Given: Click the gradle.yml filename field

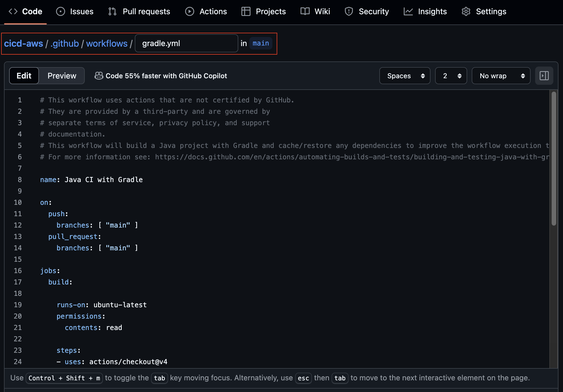Looking at the screenshot, I should click(x=186, y=43).
